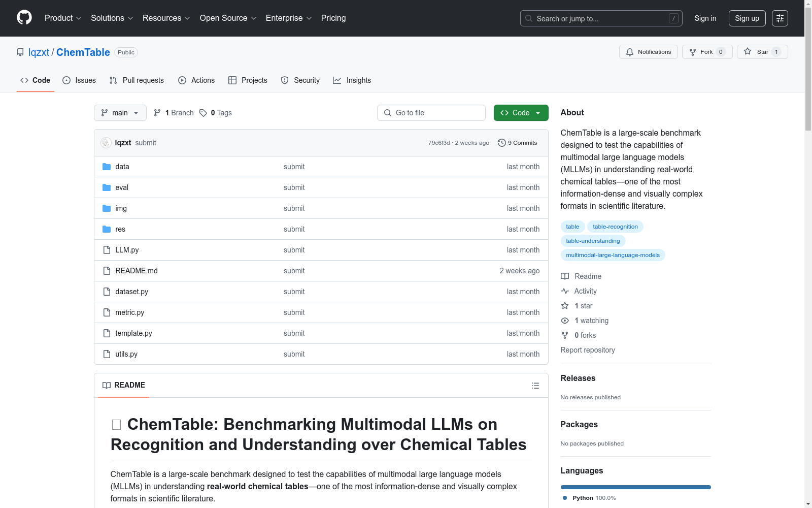Image resolution: width=812 pixels, height=508 pixels.
Task: Switch to the Actions tab
Action: 196,80
